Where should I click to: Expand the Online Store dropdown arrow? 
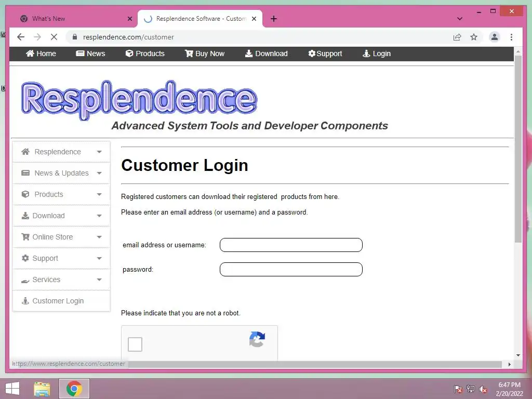99,237
